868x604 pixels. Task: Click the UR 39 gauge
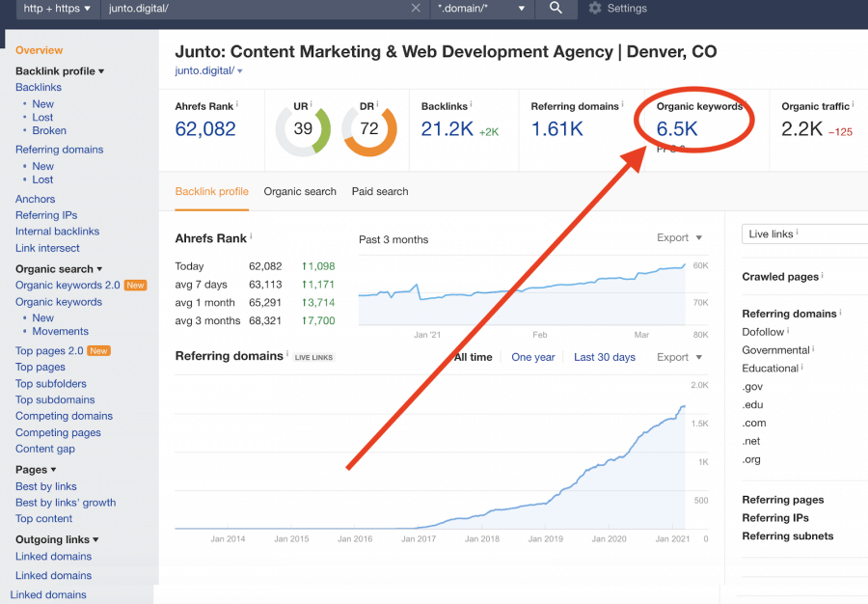pos(303,130)
